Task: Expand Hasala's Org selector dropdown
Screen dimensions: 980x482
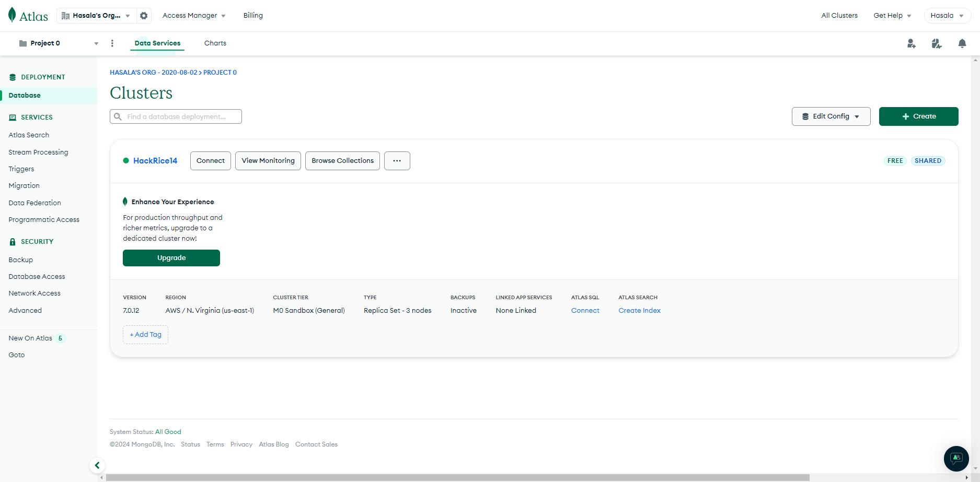Action: pyautogui.click(x=96, y=16)
